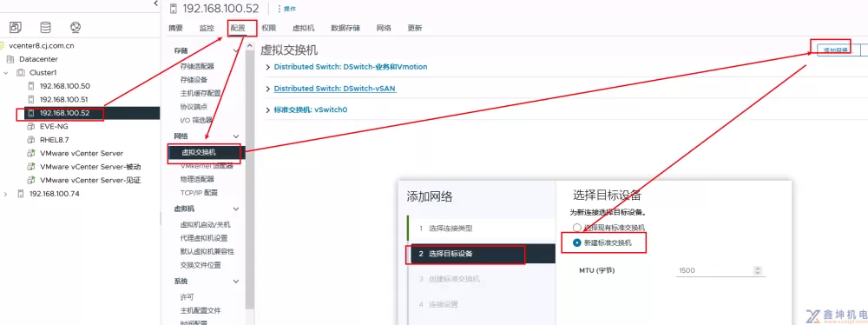Screen dimensions: 868x325
Task: Switch to the 摘要 tab
Action: [x=175, y=29]
